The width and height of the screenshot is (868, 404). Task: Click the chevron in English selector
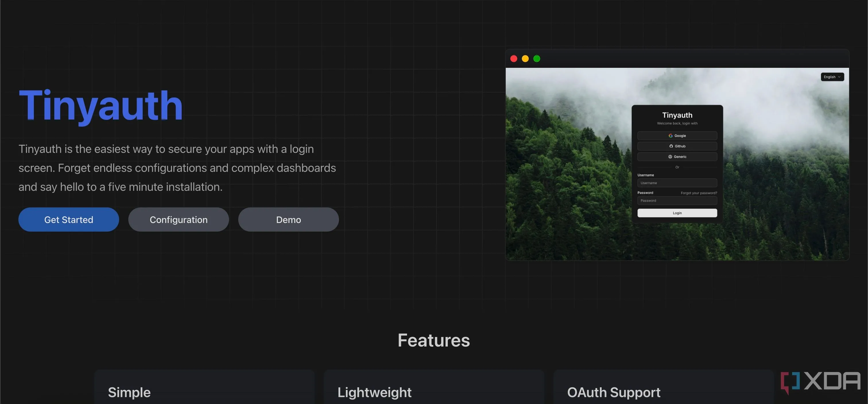click(x=839, y=77)
